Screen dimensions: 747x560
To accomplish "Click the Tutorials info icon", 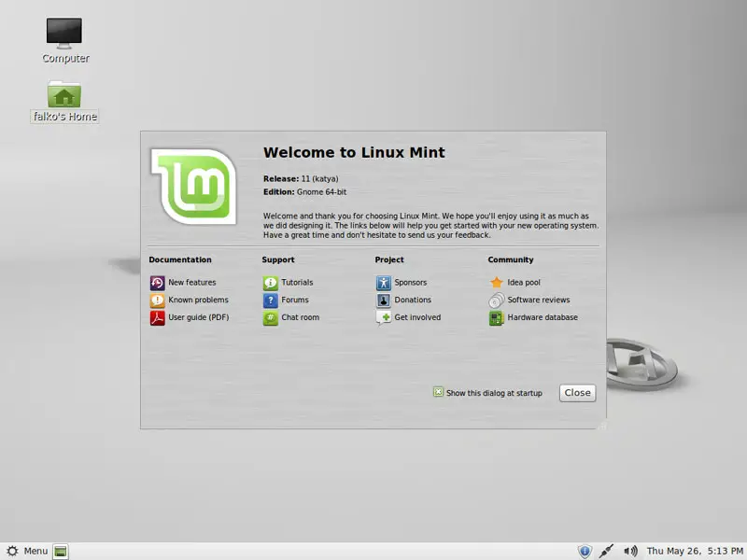I will (x=270, y=283).
